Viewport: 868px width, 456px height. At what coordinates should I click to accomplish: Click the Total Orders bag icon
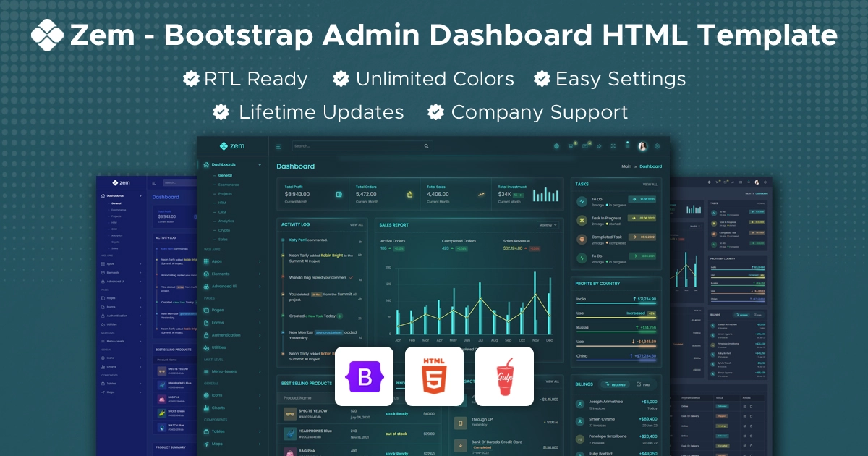coord(409,194)
